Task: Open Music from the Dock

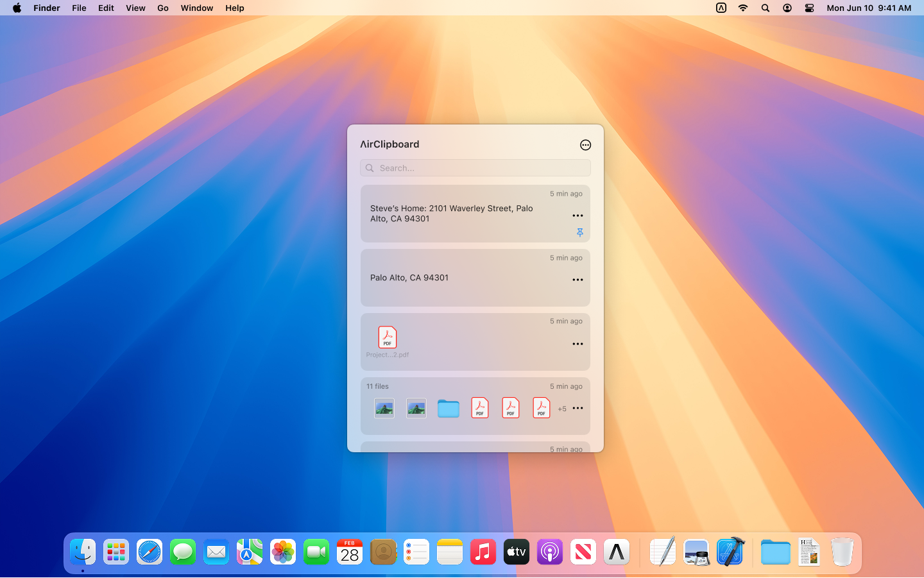Action: click(x=483, y=552)
